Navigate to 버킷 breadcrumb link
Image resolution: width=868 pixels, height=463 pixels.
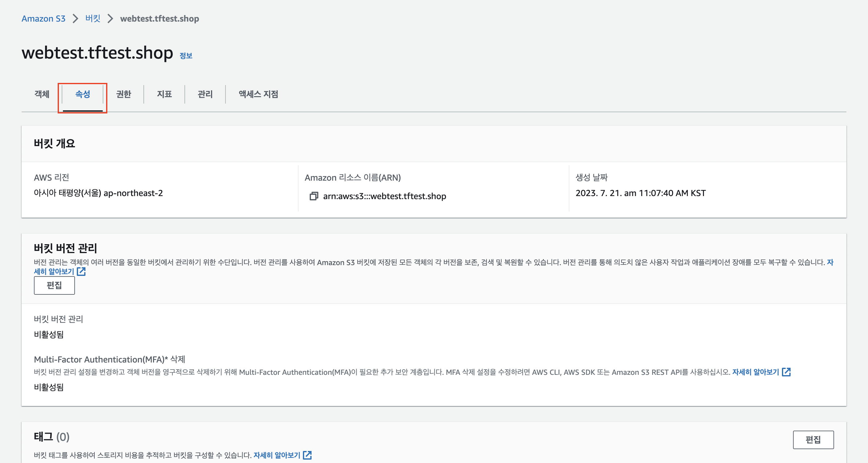(x=93, y=18)
